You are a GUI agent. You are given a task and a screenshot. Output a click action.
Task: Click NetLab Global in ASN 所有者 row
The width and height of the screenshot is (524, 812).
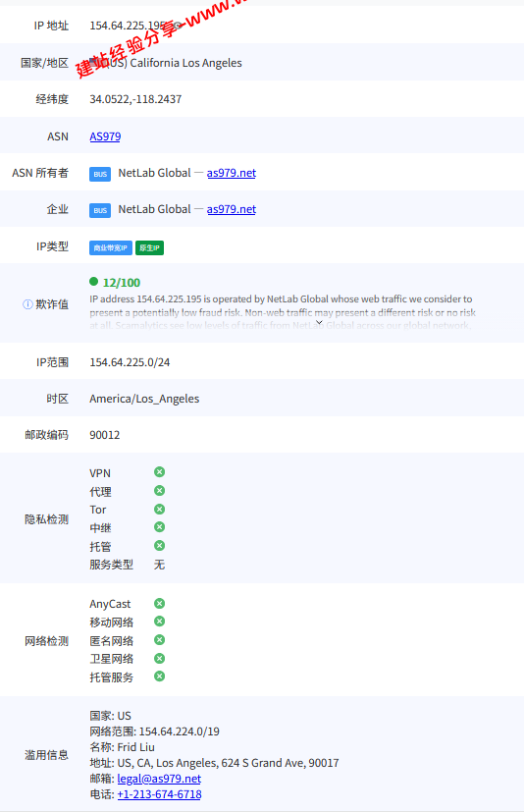154,173
